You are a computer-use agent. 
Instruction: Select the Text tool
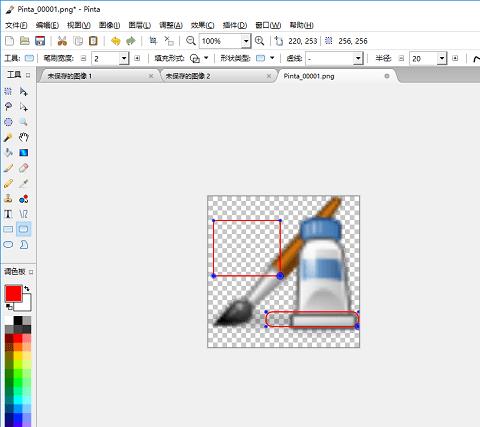point(8,214)
